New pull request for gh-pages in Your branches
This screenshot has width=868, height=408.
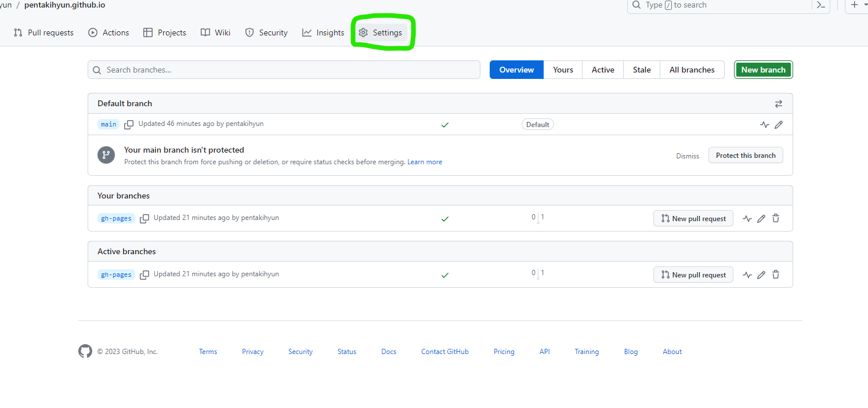[x=693, y=218]
